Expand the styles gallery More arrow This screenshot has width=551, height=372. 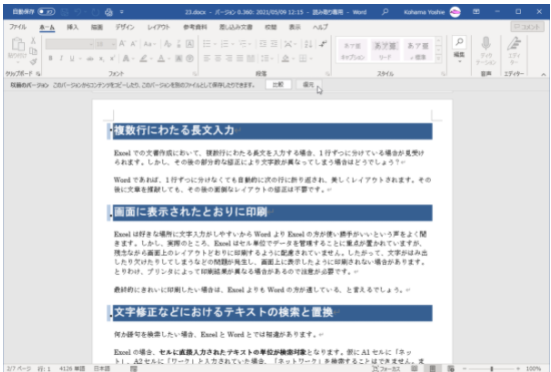tap(438, 59)
